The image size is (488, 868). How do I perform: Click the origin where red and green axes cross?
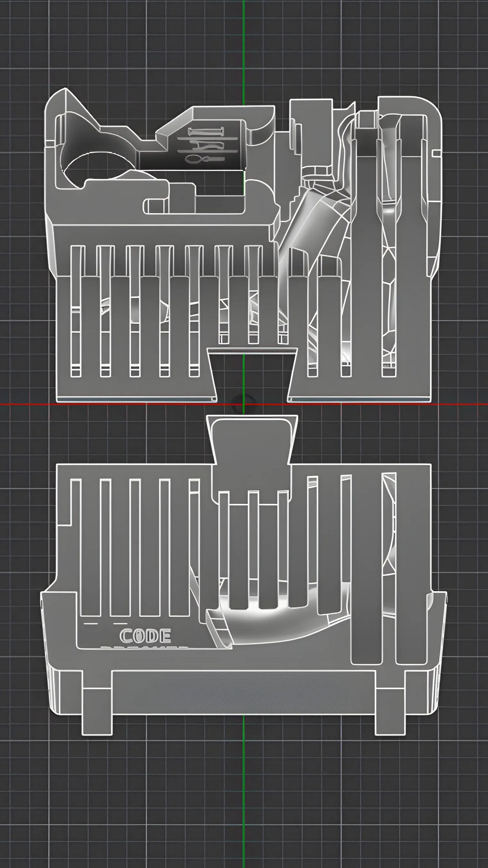coord(244,404)
